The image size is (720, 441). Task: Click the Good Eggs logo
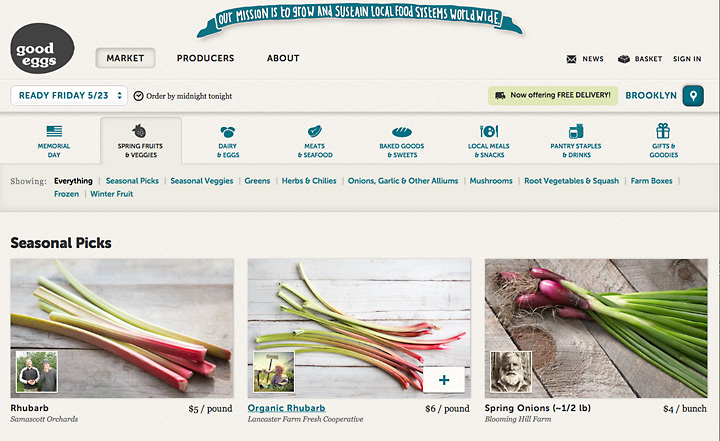click(x=42, y=49)
